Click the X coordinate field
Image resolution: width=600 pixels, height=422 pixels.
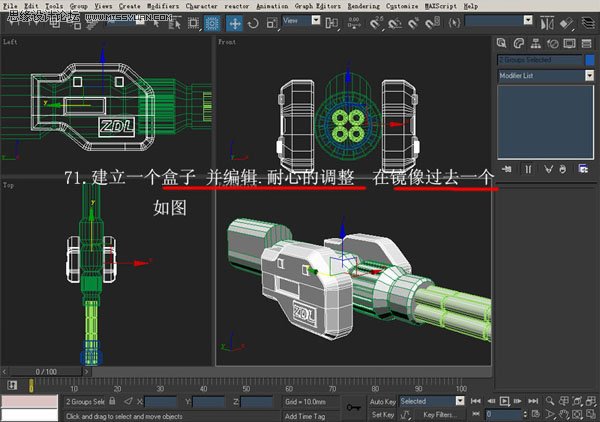(160, 401)
